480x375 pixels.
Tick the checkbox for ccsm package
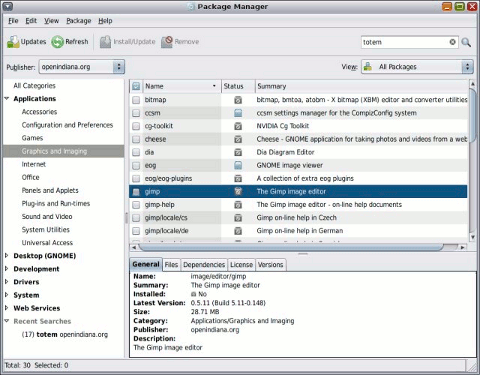136,113
